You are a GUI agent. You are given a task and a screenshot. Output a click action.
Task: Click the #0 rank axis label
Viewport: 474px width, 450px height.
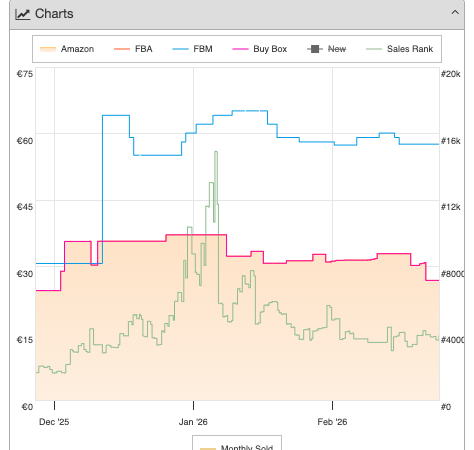[x=446, y=407]
